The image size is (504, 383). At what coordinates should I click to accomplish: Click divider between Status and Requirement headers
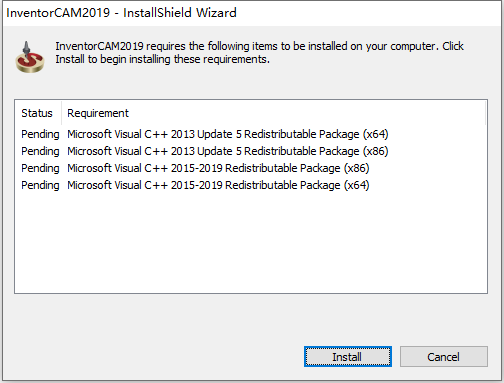pos(61,113)
